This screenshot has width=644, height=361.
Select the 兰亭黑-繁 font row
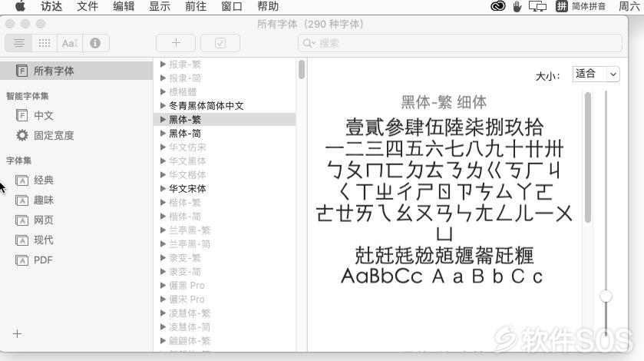pos(225,230)
